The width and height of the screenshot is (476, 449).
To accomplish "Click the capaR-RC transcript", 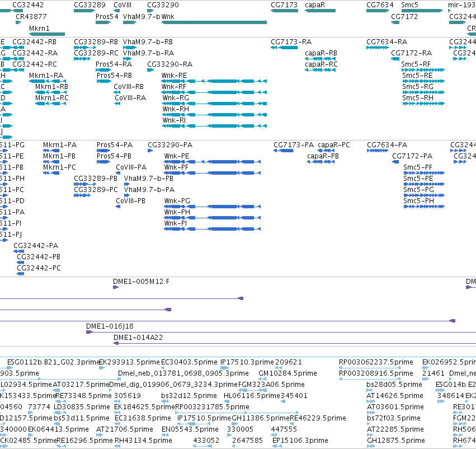I will (x=321, y=70).
